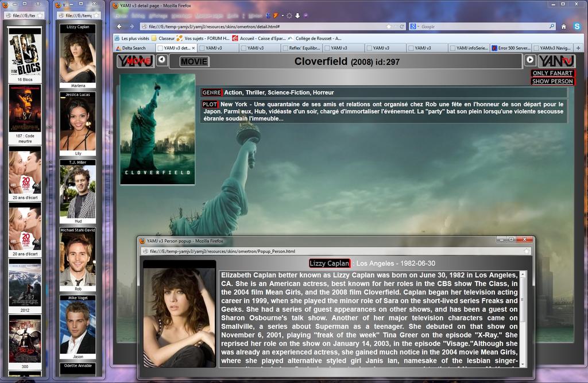Click the Google search field
The width and height of the screenshot is (588, 383).
pos(483,26)
